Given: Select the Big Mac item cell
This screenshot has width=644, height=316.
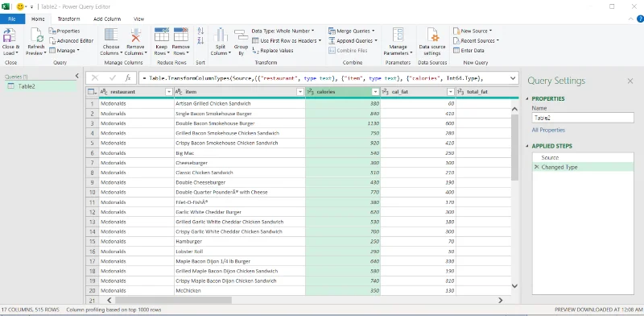Looking at the screenshot, I should click(240, 152).
